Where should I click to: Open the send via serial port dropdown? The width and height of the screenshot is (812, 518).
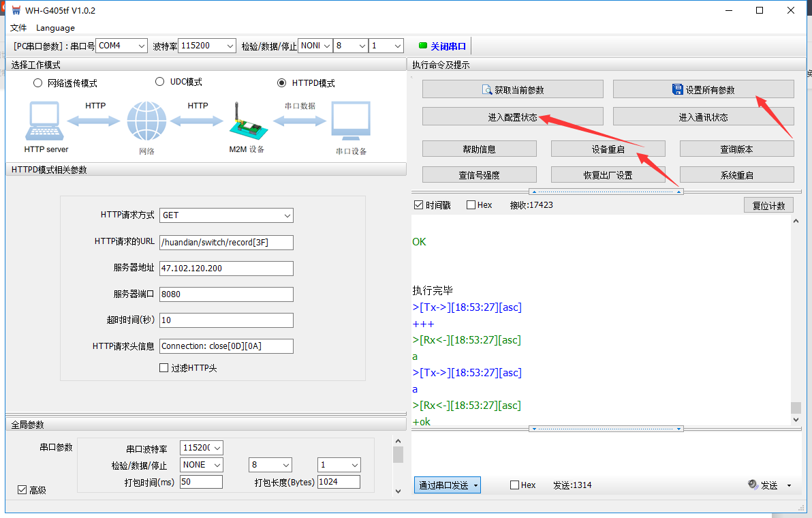[447, 485]
